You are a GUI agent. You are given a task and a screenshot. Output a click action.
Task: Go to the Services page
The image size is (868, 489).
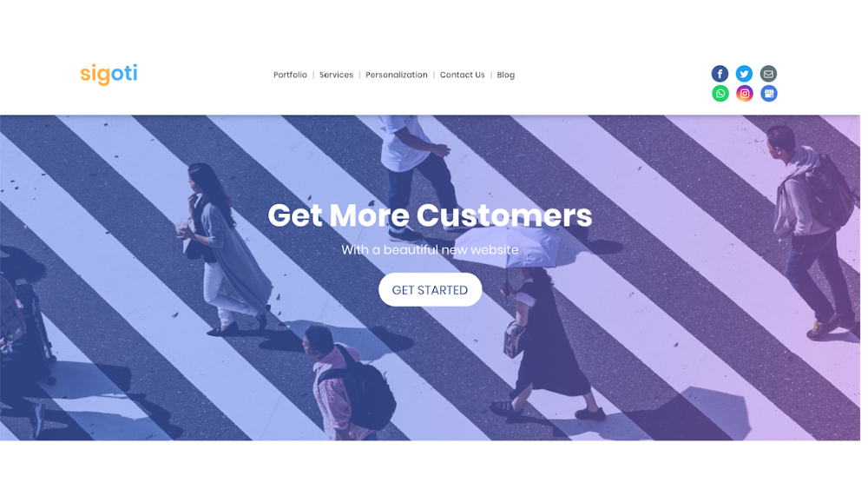[336, 75]
